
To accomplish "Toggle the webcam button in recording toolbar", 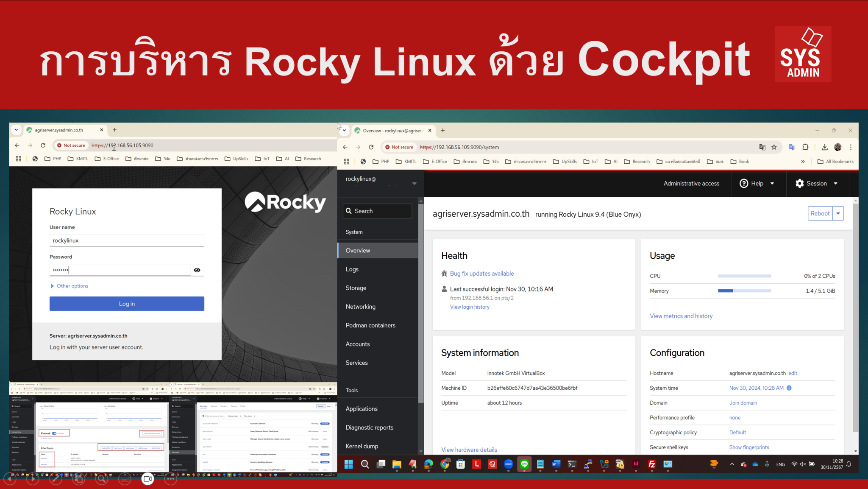I will click(147, 479).
